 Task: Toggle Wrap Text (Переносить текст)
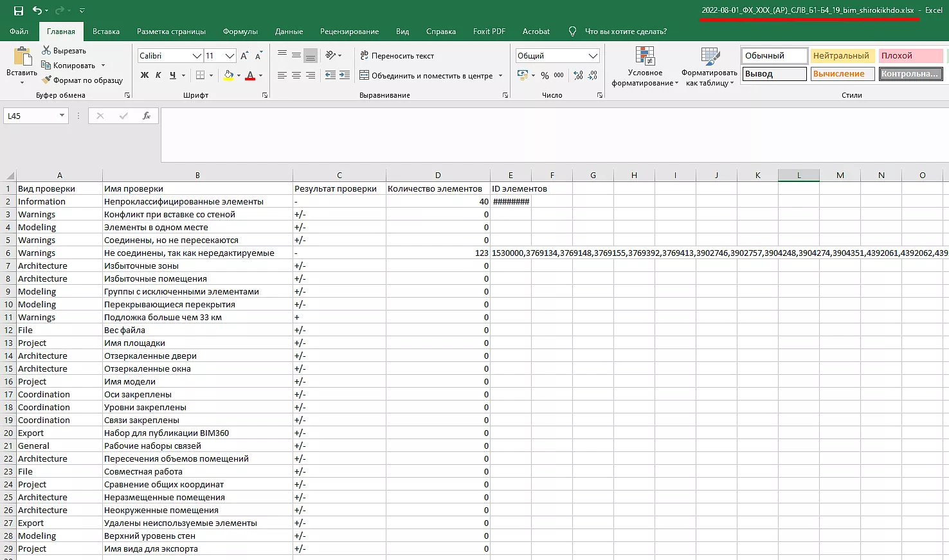[x=397, y=56]
